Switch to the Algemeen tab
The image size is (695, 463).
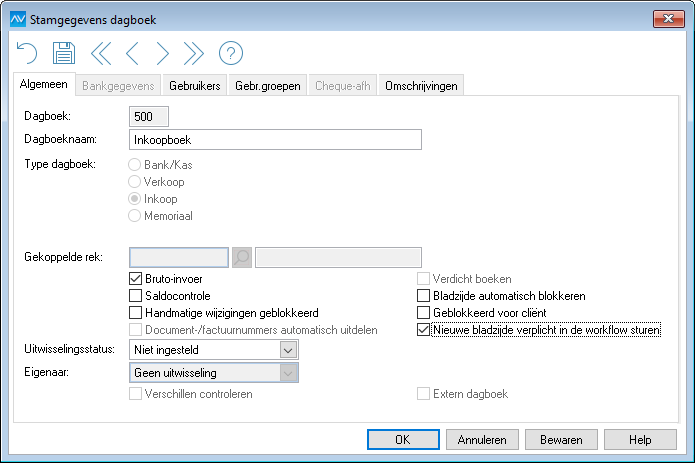pos(44,84)
